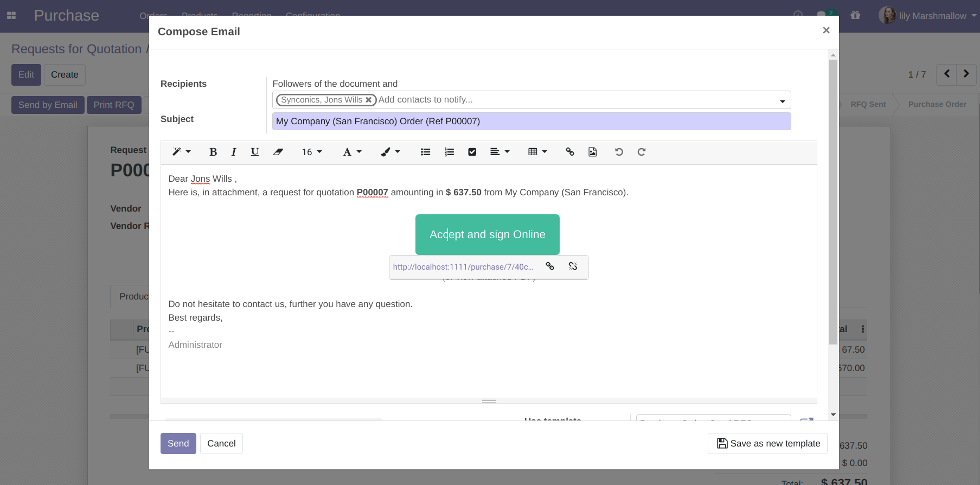Insert a checklist in the email
The height and width of the screenshot is (485, 980).
pos(472,152)
